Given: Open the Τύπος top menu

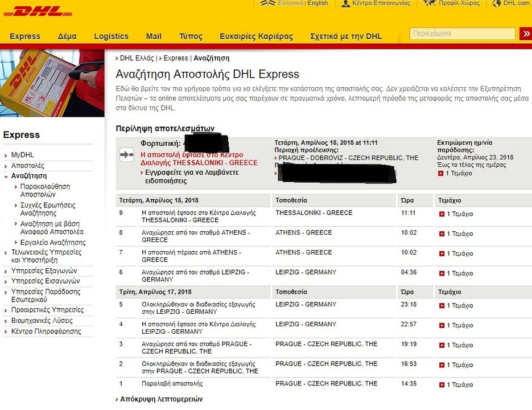Looking at the screenshot, I should [191, 36].
